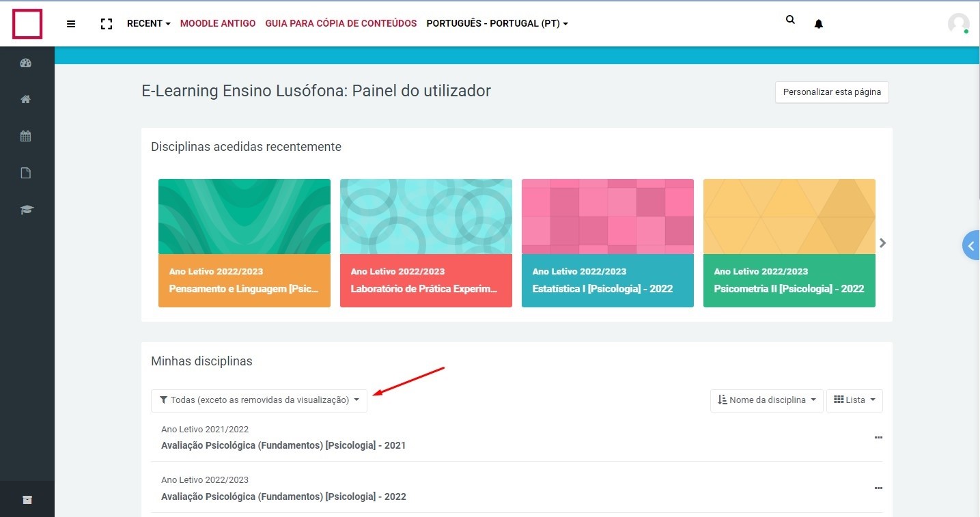The width and height of the screenshot is (980, 517).
Task: Click the archive box icon in sidebar
Action: click(x=27, y=499)
